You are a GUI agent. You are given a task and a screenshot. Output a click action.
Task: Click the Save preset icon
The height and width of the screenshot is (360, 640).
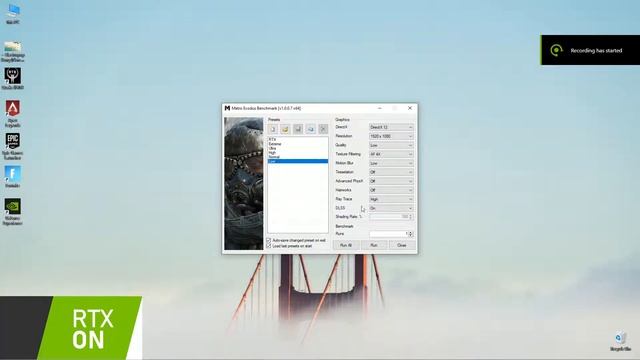click(x=298, y=129)
